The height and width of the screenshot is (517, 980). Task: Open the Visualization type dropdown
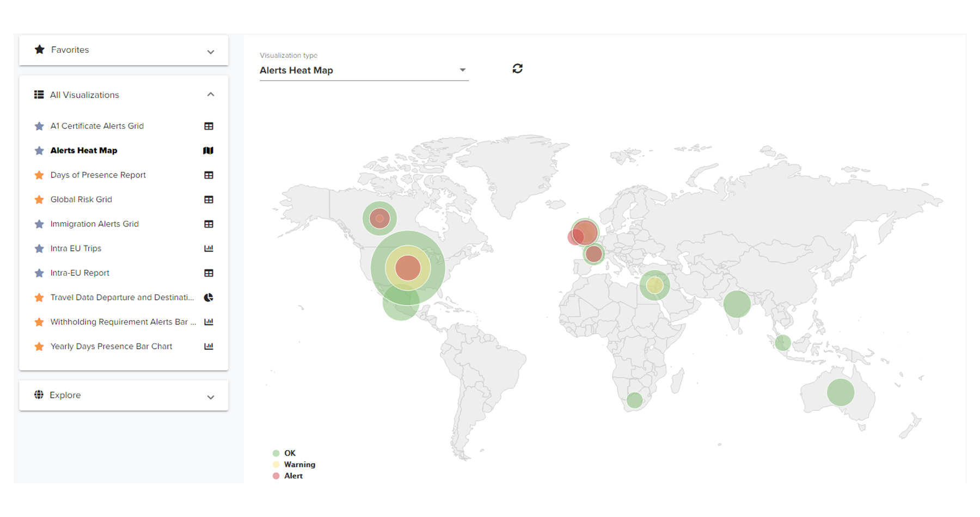[364, 70]
